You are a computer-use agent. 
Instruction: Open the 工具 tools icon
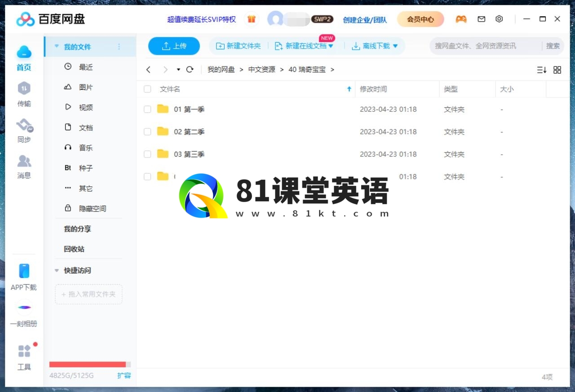tap(24, 351)
